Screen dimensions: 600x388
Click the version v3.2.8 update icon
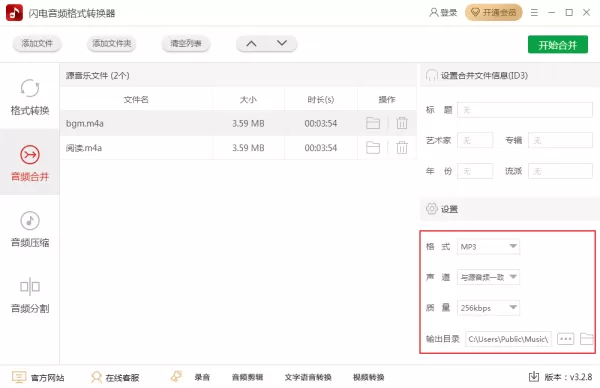pos(534,377)
